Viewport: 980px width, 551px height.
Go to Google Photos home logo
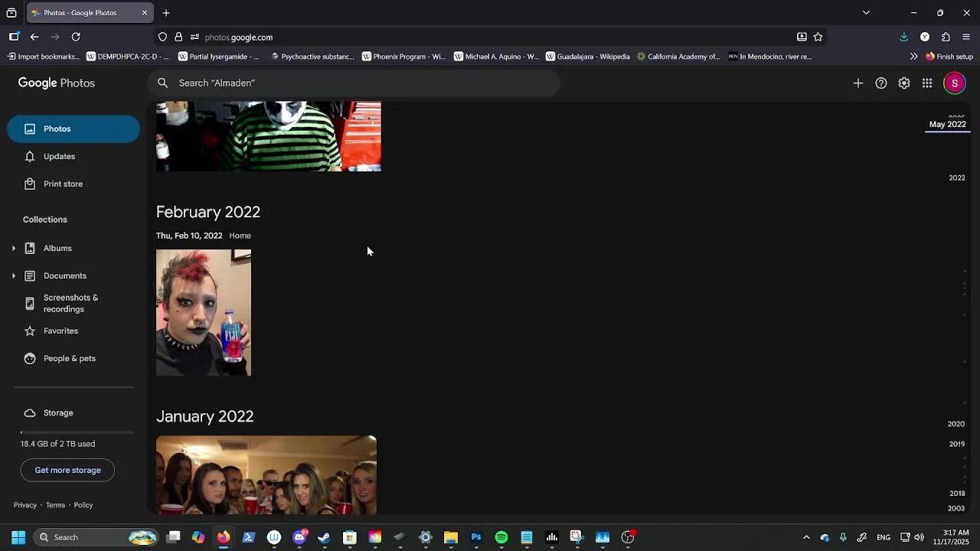[x=57, y=83]
